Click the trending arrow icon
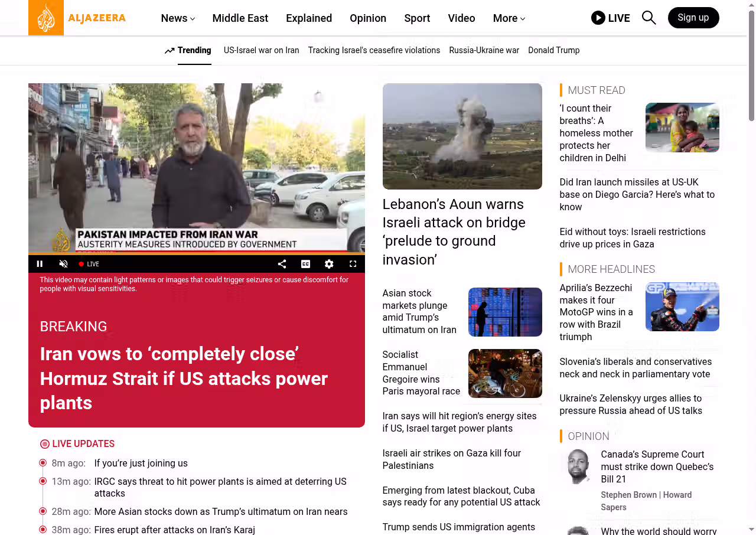Viewport: 756px width, 535px height. pyautogui.click(x=170, y=50)
